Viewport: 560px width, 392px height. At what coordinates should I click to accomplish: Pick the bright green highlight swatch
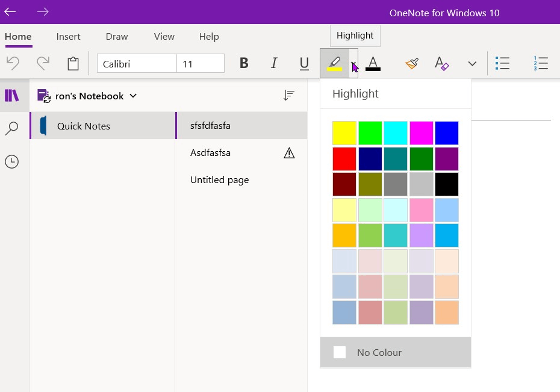point(370,133)
